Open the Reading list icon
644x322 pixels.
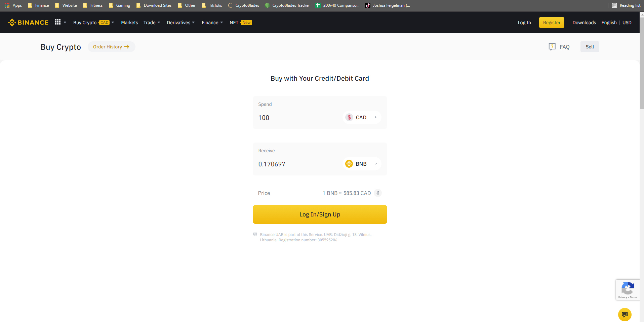click(x=614, y=5)
